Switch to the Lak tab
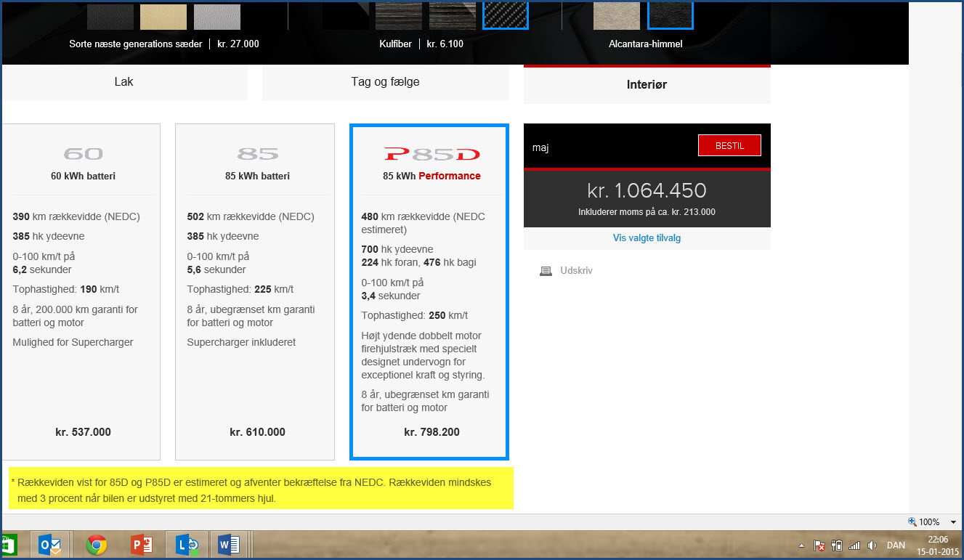This screenshot has width=964, height=560. [x=123, y=82]
